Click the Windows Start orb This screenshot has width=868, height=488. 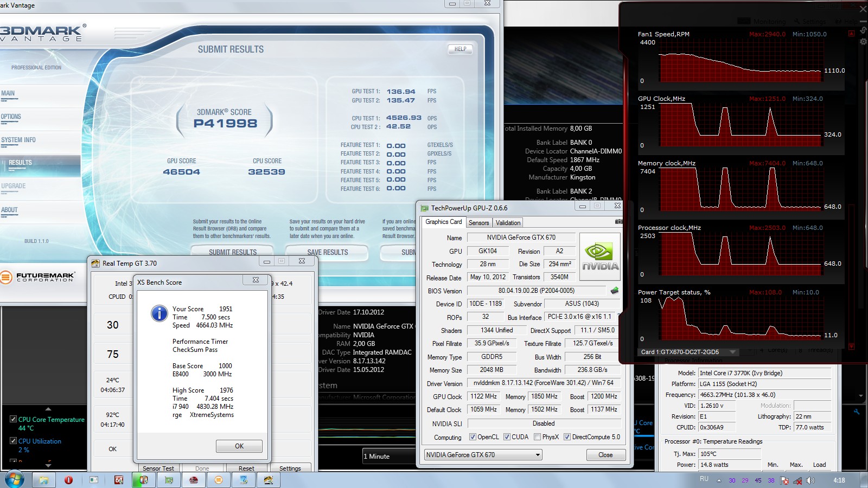coord(14,480)
